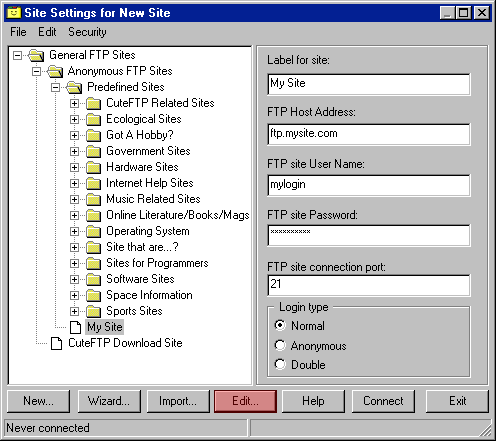Select the Sports Sites folder icon
Screen dimensions: 496x441
[x=93, y=311]
